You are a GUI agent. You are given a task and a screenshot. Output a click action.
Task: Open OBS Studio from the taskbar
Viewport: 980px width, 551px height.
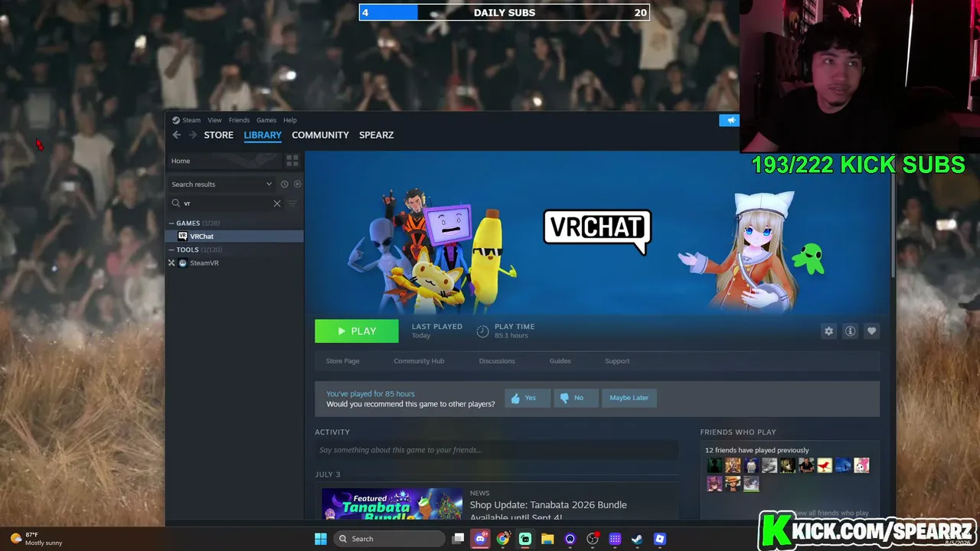pyautogui.click(x=593, y=539)
